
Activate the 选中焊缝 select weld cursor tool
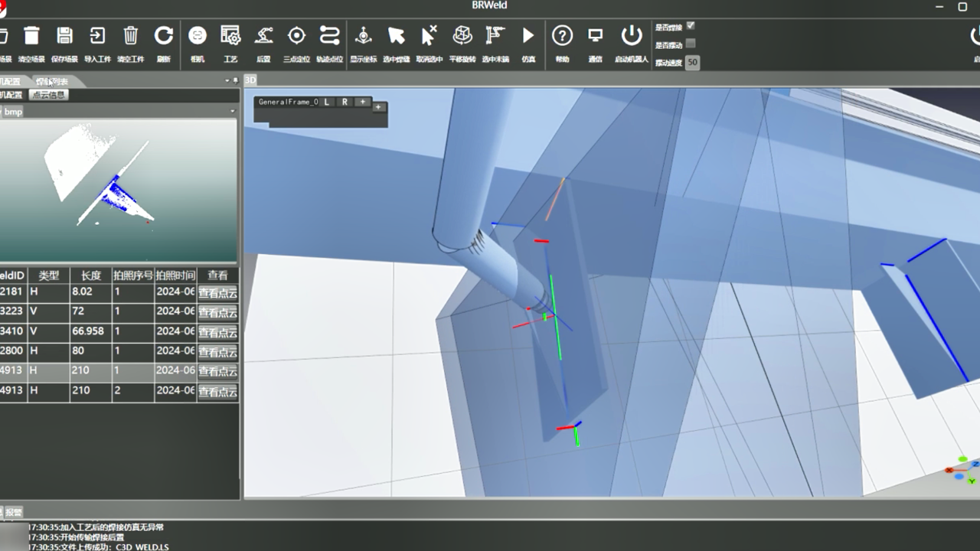pyautogui.click(x=396, y=36)
